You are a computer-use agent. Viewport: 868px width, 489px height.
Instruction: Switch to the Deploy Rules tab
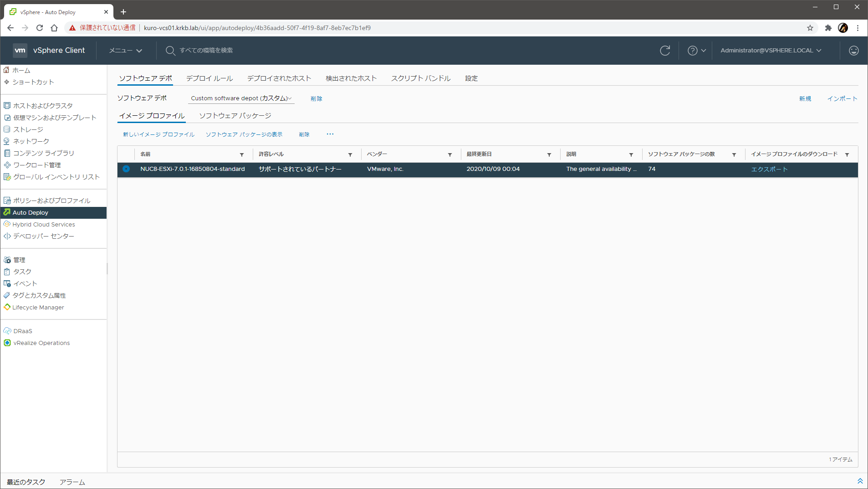click(x=209, y=78)
